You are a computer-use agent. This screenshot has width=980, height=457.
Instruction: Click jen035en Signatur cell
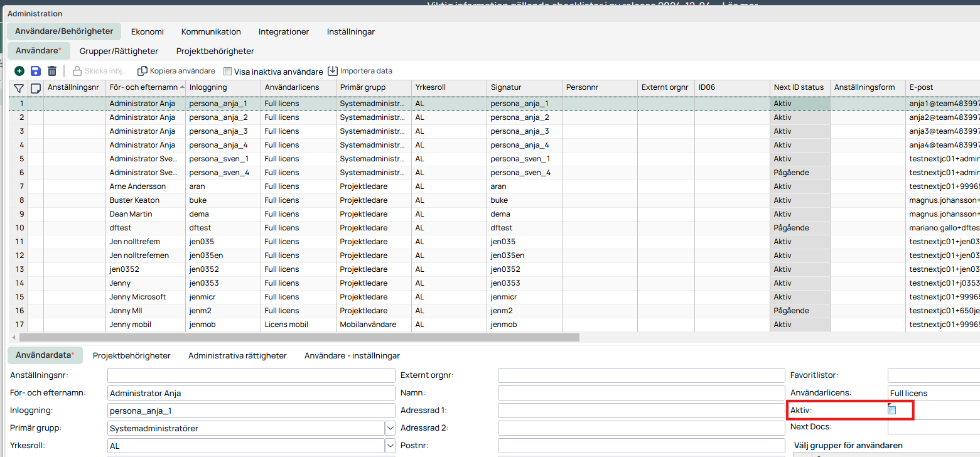(524, 255)
